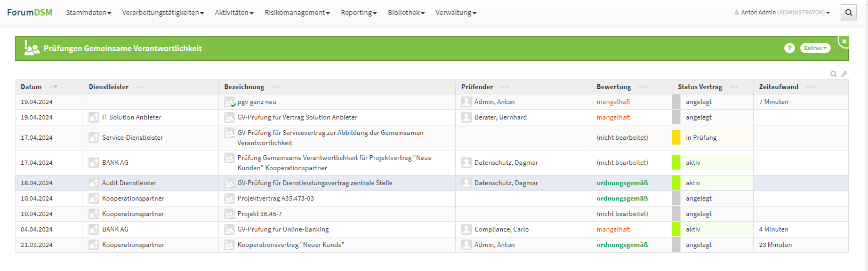Click the icon beside Projektvertrag A35.473-03
868x271 pixels.
229,198
